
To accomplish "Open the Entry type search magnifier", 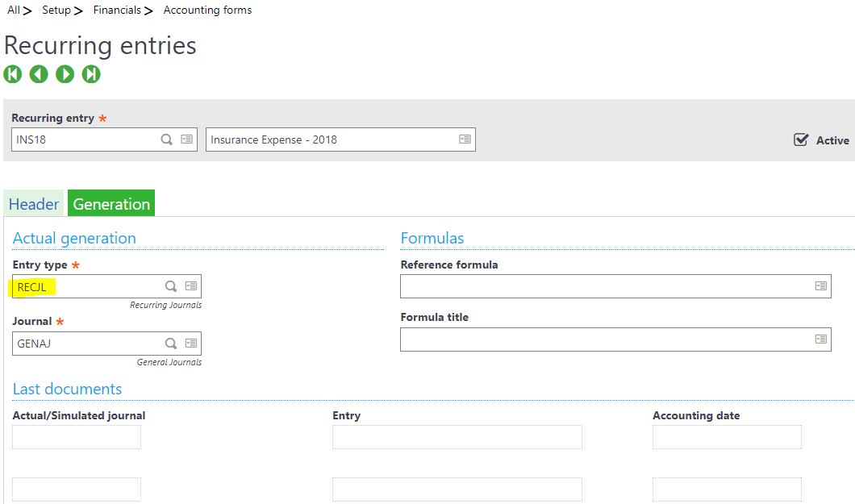I will (x=170, y=285).
